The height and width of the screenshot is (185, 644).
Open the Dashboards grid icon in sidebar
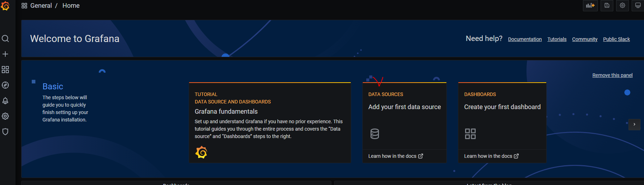point(5,70)
